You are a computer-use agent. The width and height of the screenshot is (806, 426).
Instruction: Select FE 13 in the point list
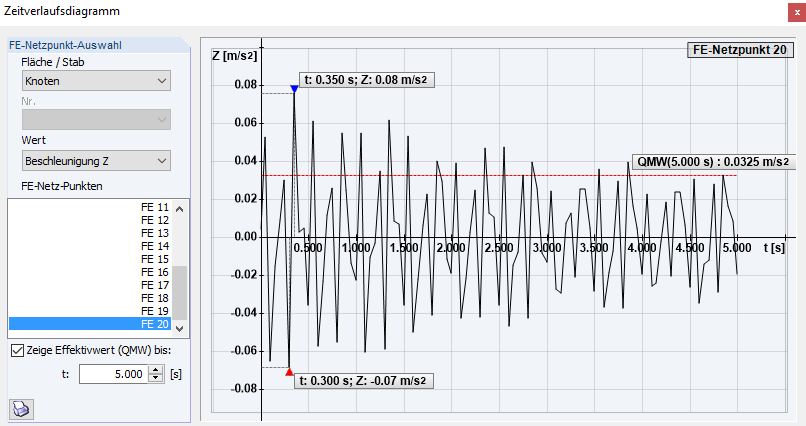click(x=89, y=233)
